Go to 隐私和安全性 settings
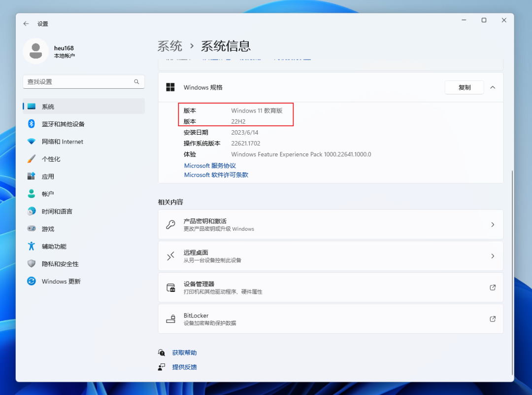The height and width of the screenshot is (395, 532). pos(84,263)
